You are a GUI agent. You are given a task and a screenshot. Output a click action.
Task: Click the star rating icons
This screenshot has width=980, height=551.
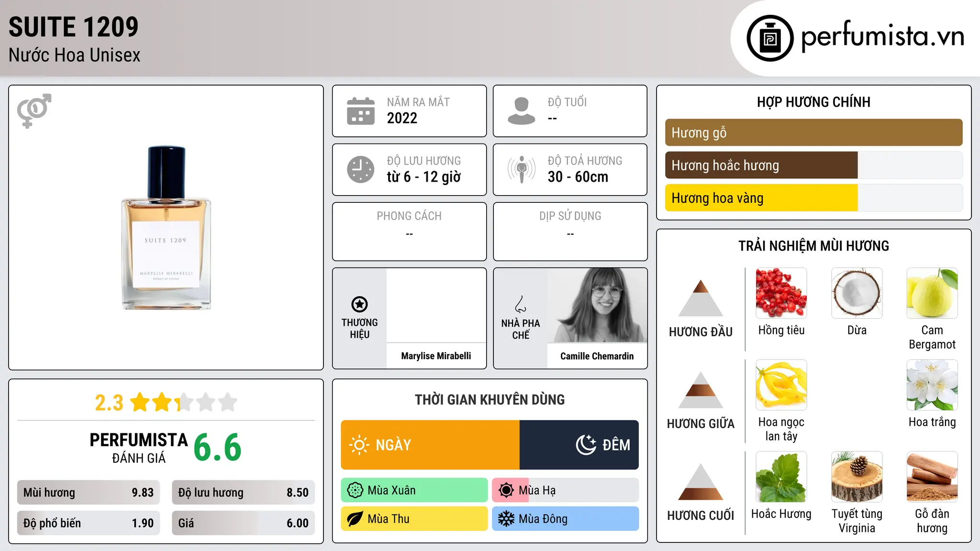[x=184, y=402]
